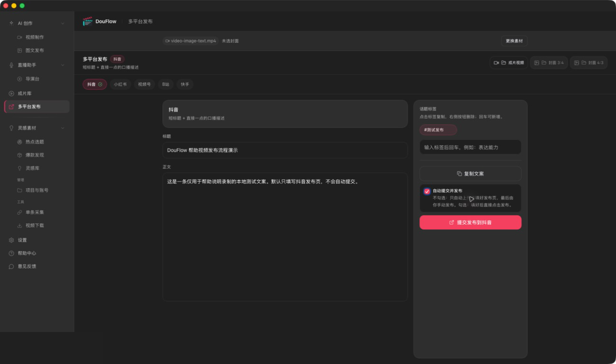Click the 未选封面 status text
The width and height of the screenshot is (616, 364).
(x=230, y=41)
